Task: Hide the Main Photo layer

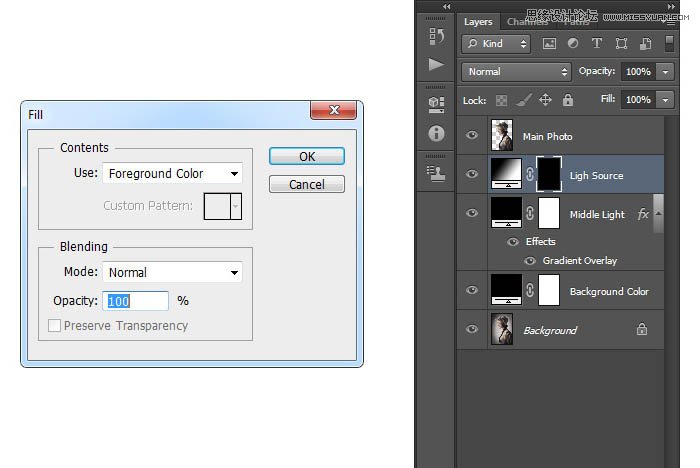Action: coord(472,136)
